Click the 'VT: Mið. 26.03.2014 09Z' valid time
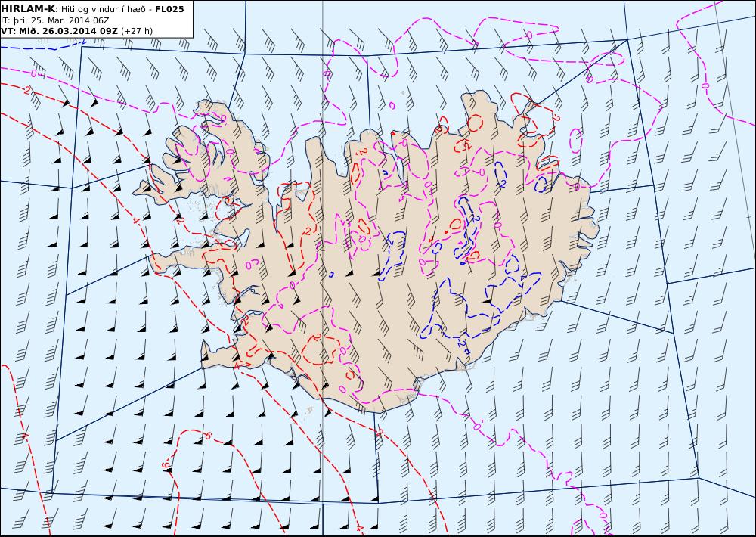This screenshot has height=537, width=756. [59, 31]
